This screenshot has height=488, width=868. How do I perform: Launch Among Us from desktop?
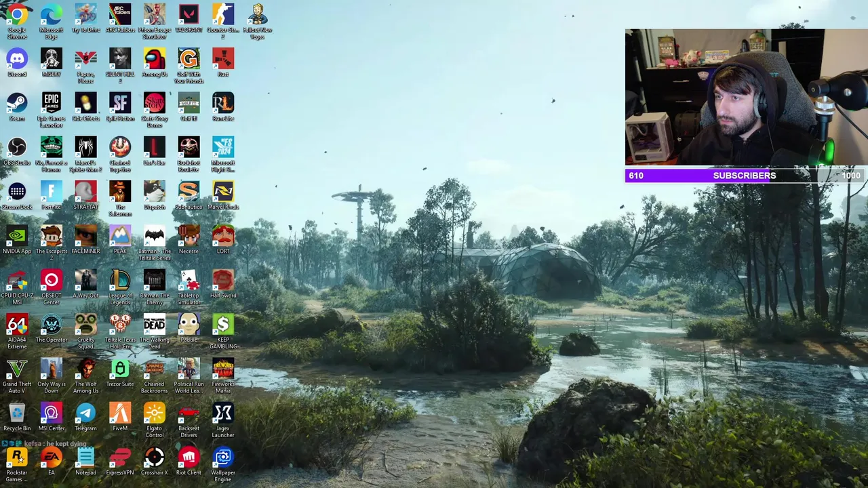154,62
